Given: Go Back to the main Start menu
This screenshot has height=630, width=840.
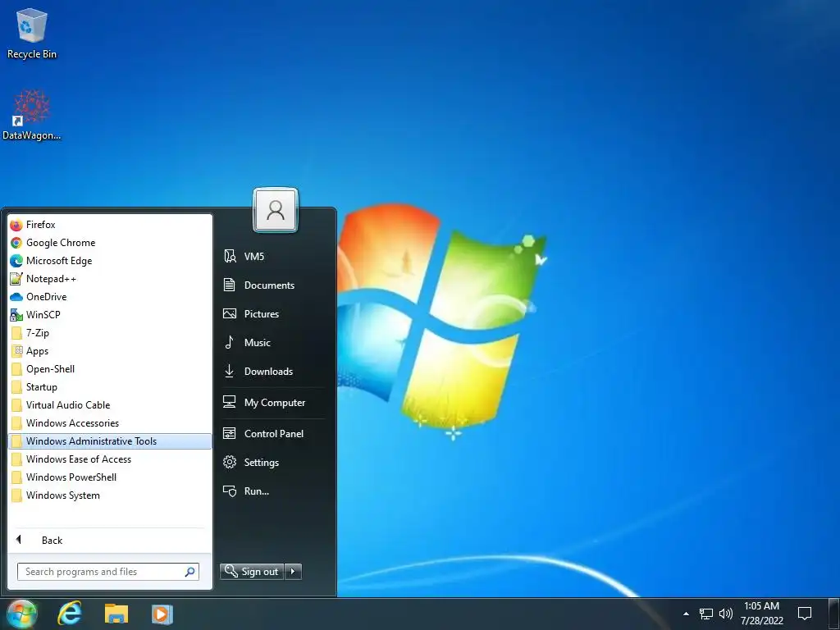Looking at the screenshot, I should 110,540.
